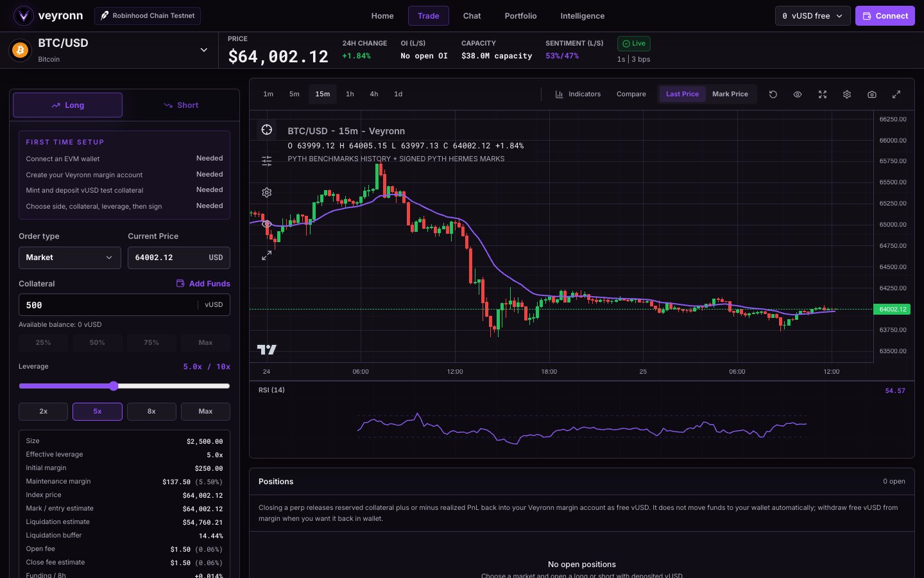
Task: Open the Market order type dropdown
Action: [70, 258]
